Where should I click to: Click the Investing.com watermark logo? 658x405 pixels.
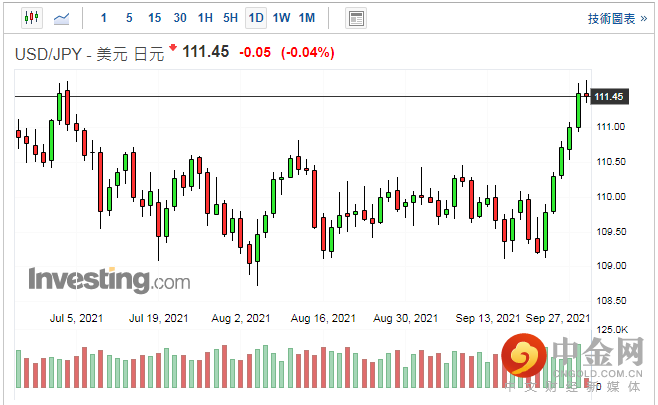click(x=108, y=279)
